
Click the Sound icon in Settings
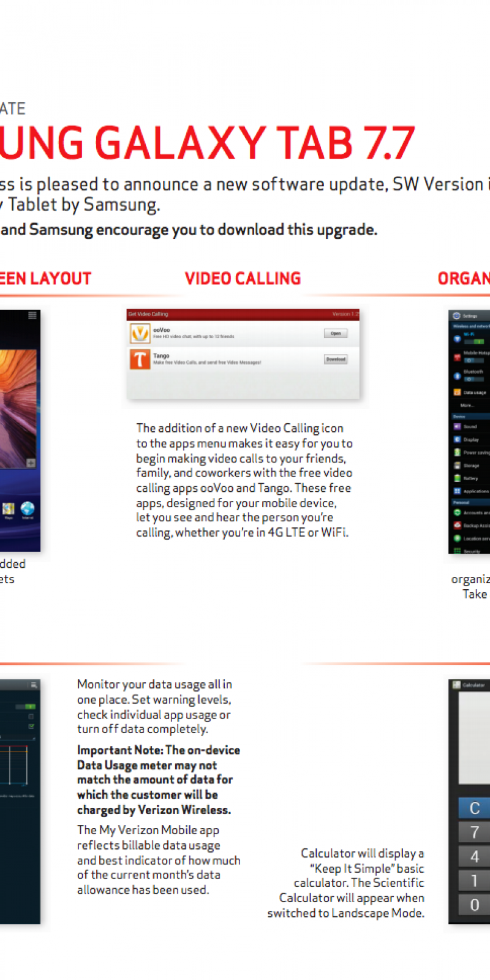click(x=457, y=426)
